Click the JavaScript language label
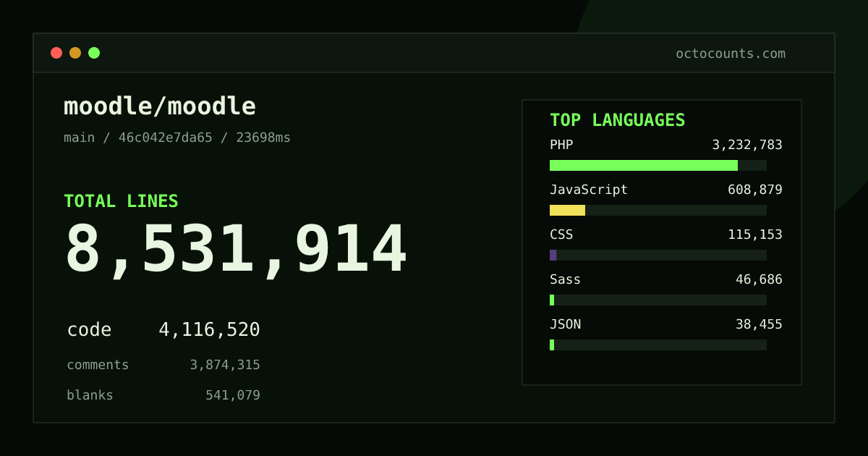The width and height of the screenshot is (868, 456). tap(589, 190)
